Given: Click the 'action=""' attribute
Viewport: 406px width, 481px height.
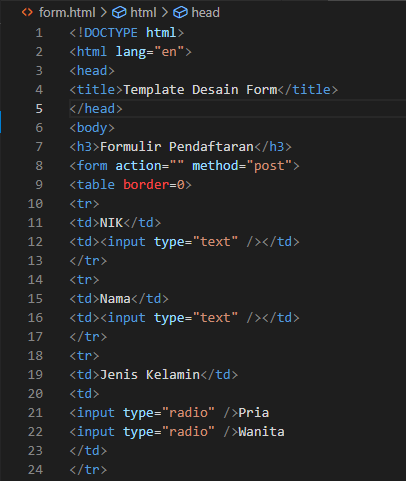Looking at the screenshot, I should [150, 166].
